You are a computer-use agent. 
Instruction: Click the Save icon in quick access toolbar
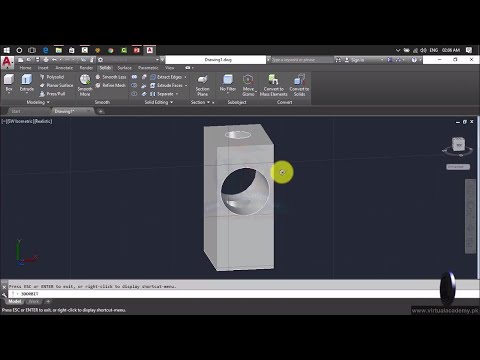[38, 60]
